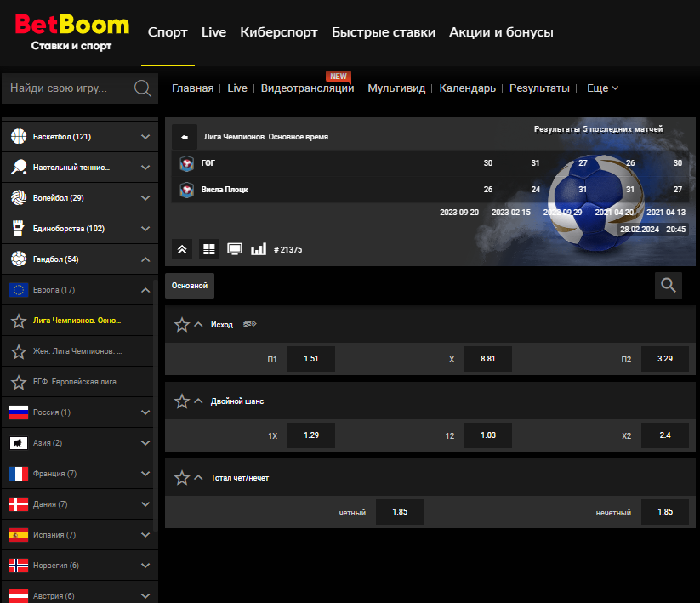Click the Висла Плоцк team logo
The image size is (700, 603).
point(186,190)
